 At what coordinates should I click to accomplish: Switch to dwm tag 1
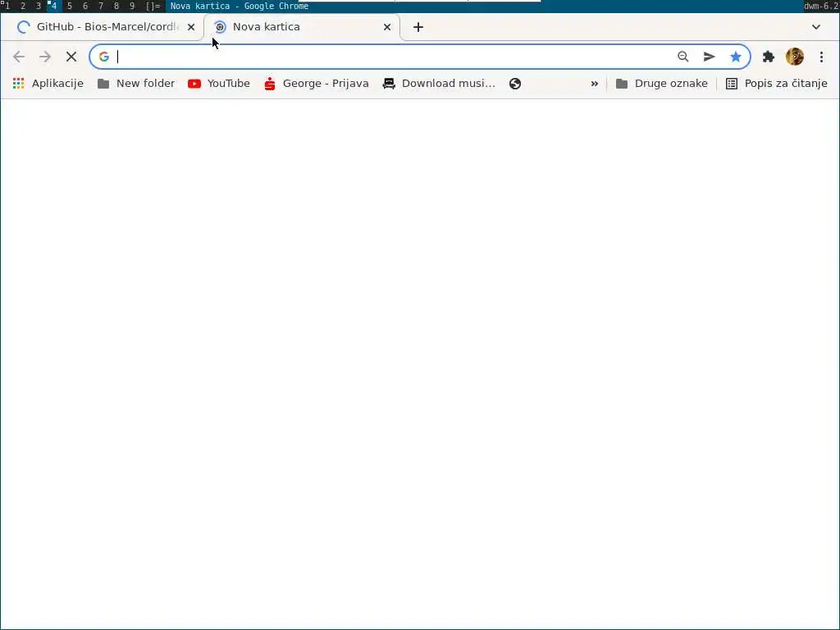click(x=7, y=7)
